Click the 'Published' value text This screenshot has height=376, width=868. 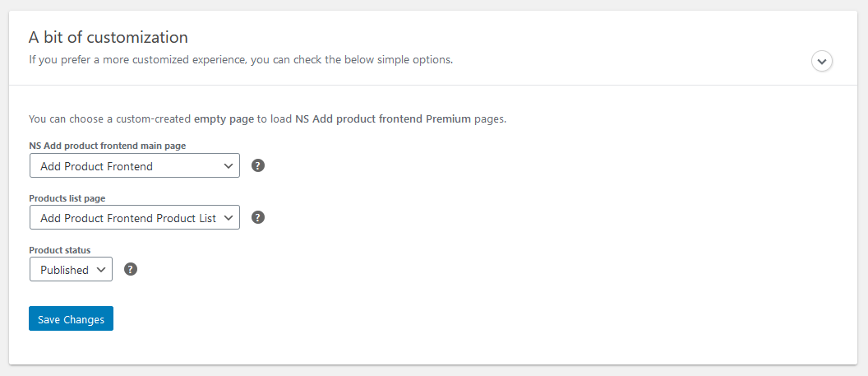[x=64, y=270]
